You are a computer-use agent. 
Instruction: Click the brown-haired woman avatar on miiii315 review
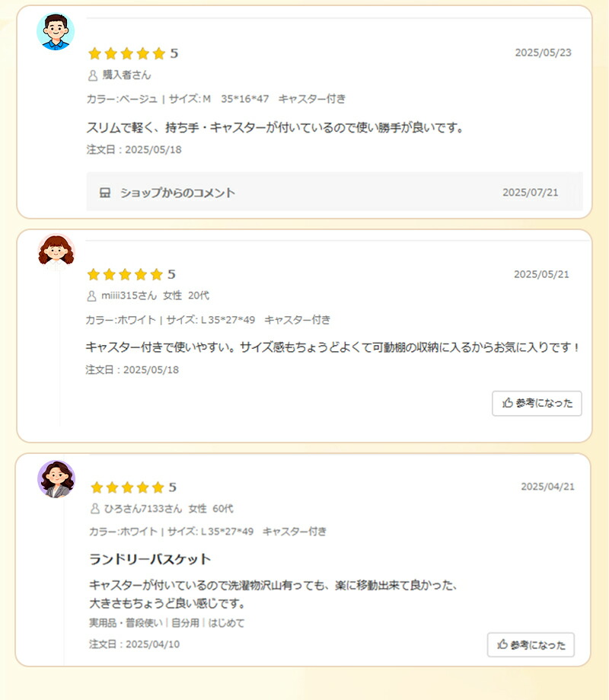(x=56, y=252)
